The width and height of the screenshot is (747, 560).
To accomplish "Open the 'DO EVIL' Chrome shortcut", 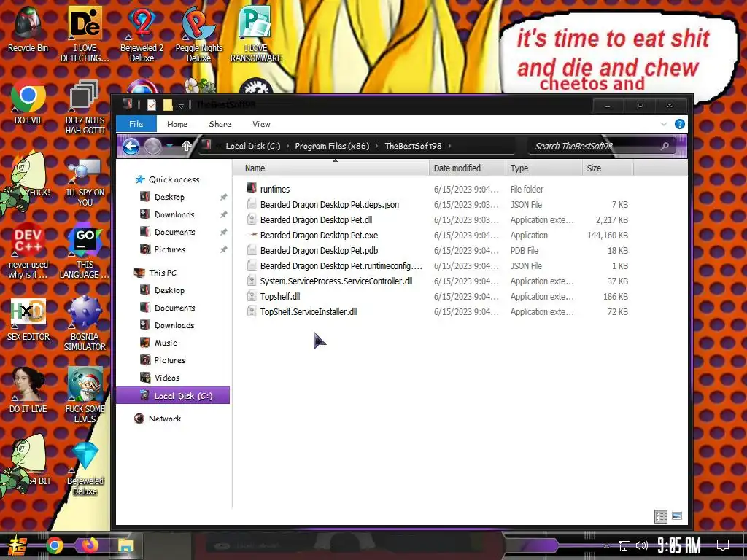I will 28,101.
